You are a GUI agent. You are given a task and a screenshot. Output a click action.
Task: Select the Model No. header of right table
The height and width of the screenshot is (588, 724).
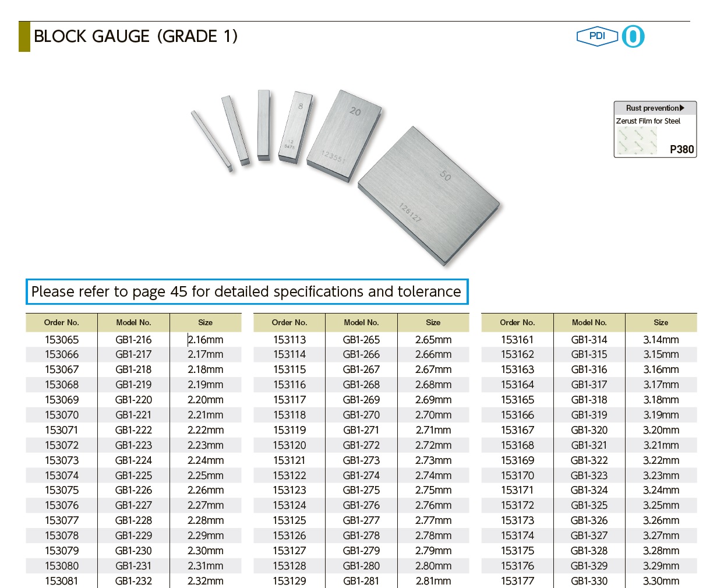589,322
